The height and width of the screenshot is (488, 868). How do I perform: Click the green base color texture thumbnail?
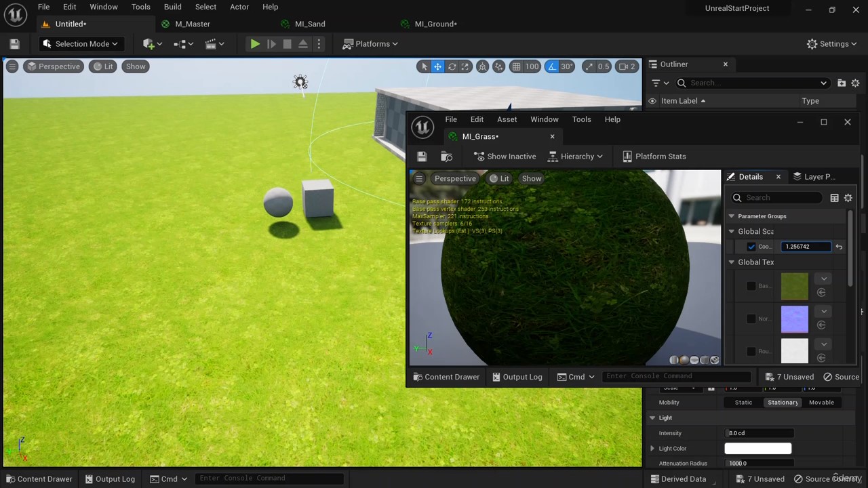pos(795,286)
